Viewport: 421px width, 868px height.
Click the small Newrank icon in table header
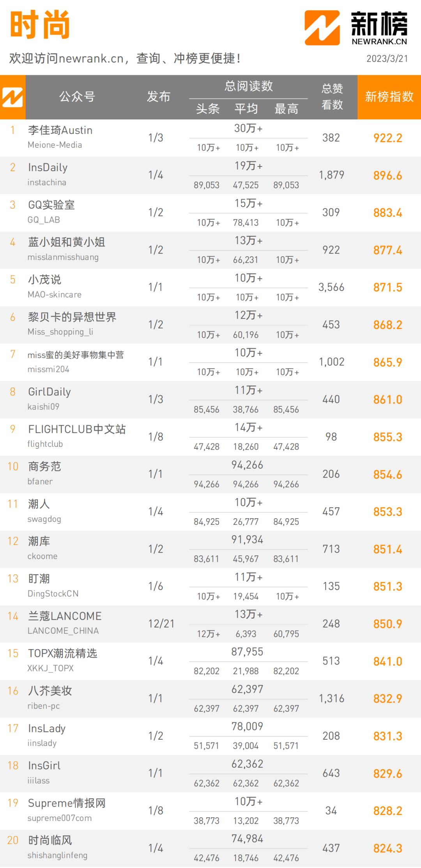(x=12, y=97)
